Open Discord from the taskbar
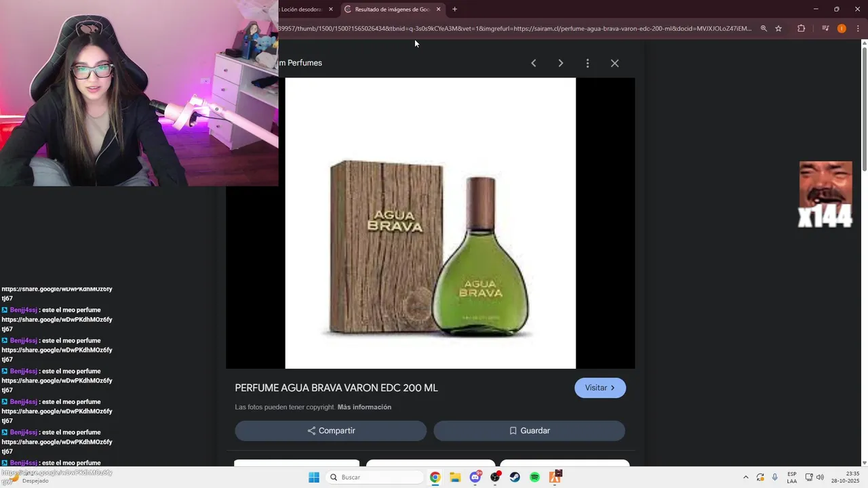 [475, 477]
